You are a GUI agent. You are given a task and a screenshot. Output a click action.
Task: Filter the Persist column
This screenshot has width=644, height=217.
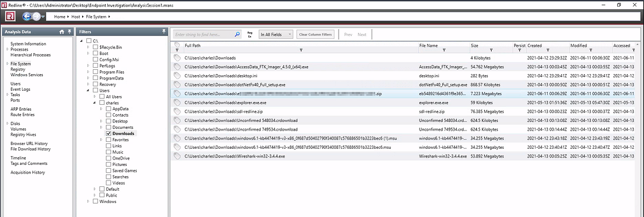click(519, 50)
